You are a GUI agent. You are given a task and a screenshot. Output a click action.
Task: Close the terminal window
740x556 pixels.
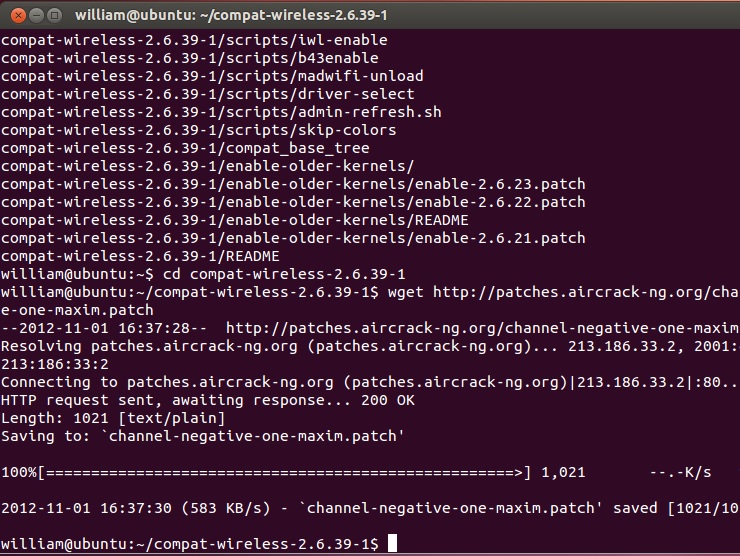(14, 15)
